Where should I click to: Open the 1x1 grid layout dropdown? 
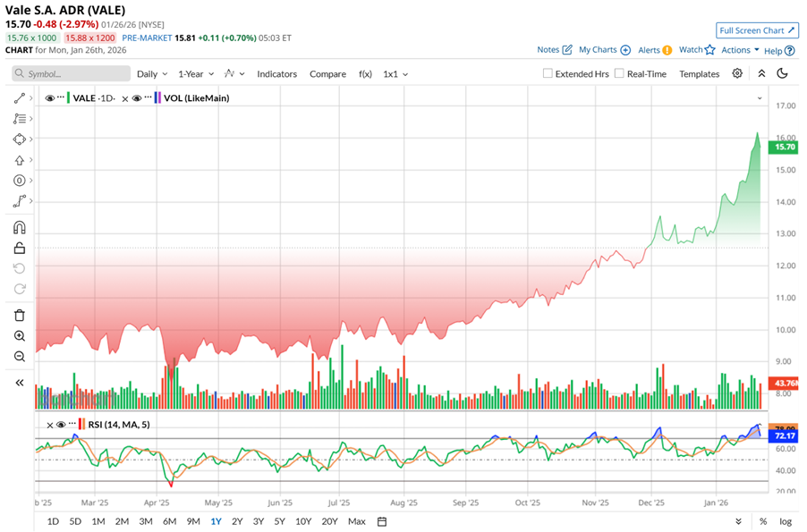[x=395, y=73]
